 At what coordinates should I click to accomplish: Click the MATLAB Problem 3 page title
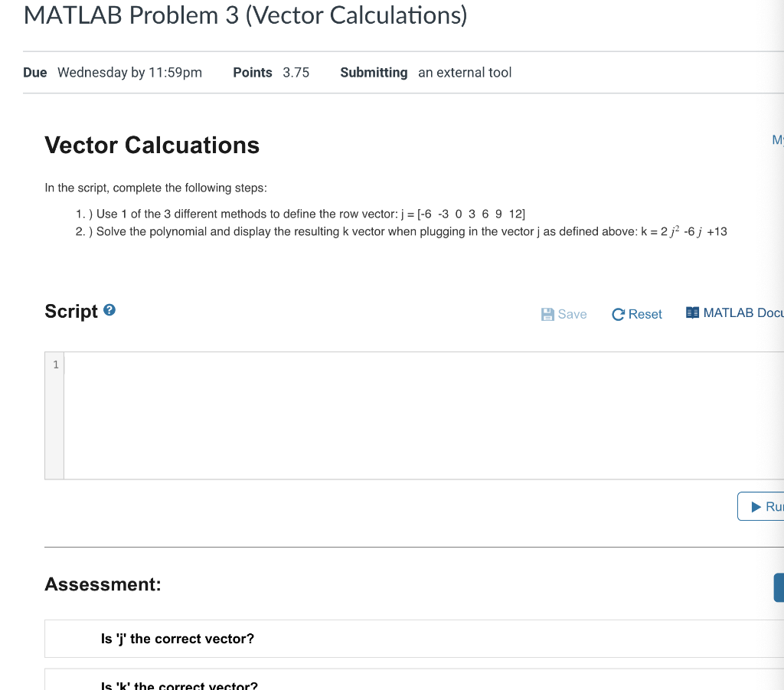coord(246,15)
